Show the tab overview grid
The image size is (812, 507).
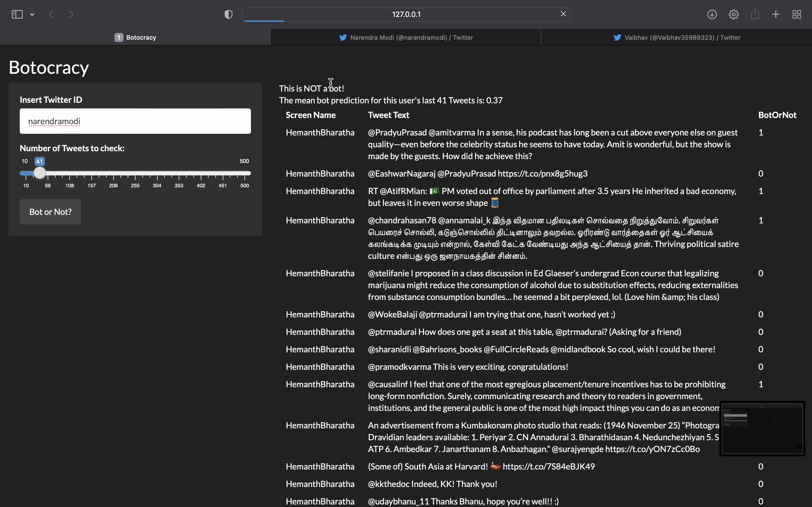[797, 14]
